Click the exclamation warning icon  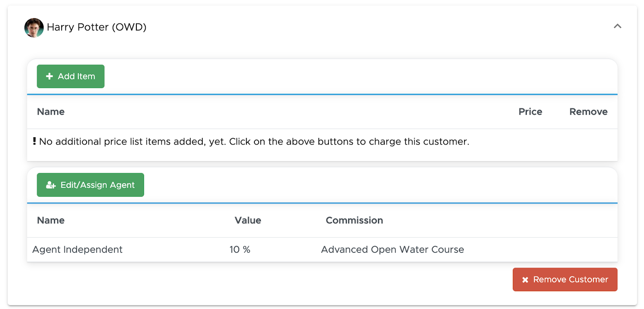click(x=35, y=141)
